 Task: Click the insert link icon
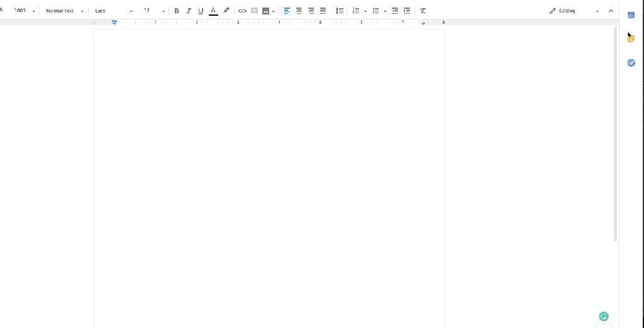click(242, 11)
